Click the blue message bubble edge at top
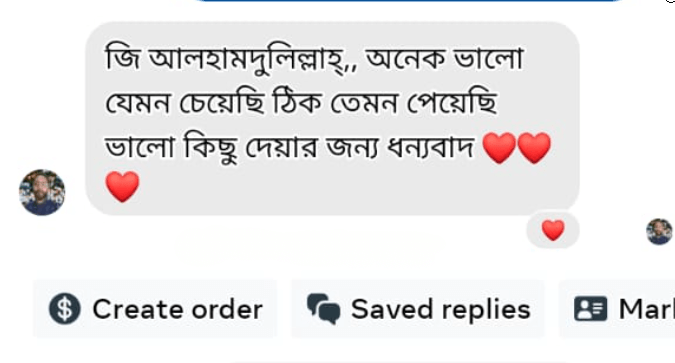The height and width of the screenshot is (363, 675). [407, 1]
